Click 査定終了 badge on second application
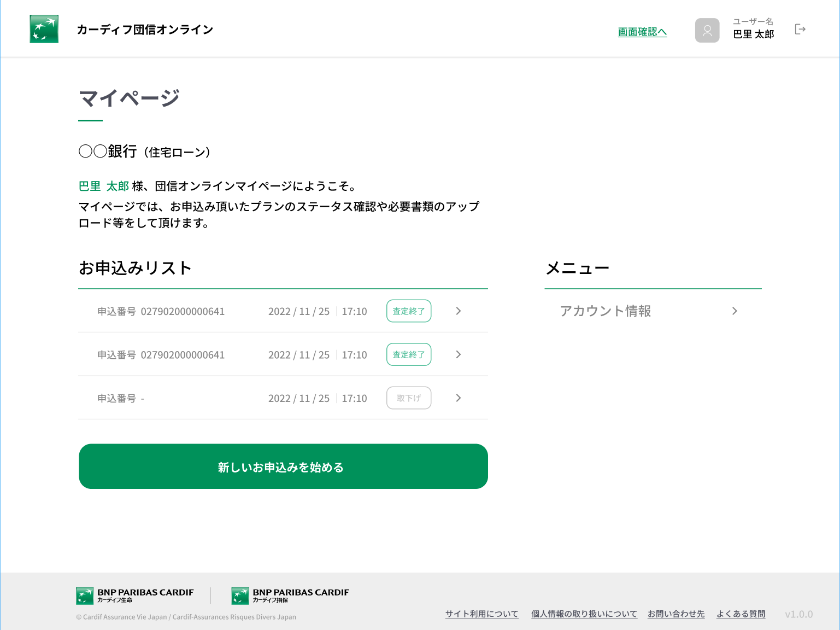 click(409, 354)
